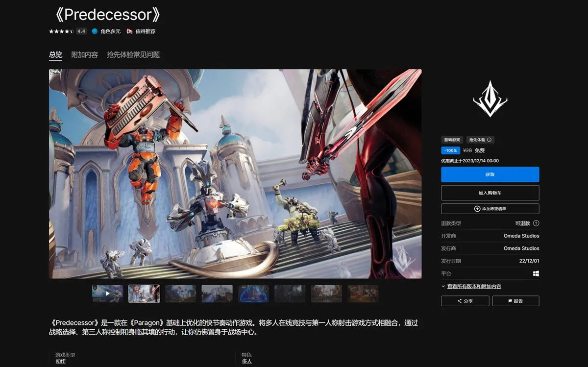Click the 退款类型 label
Image resolution: width=588 pixels, height=367 pixels.
tap(451, 223)
